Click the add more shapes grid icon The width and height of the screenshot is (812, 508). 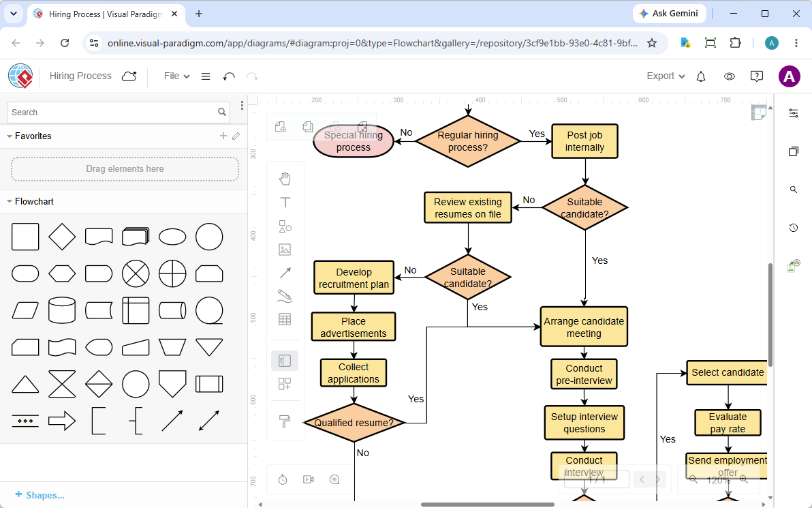click(285, 384)
